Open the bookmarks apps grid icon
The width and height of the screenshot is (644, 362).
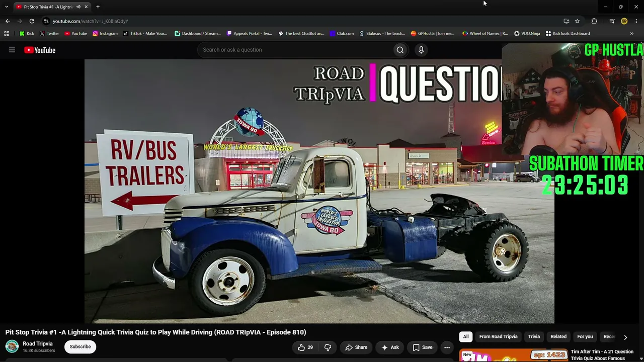coord(7,34)
